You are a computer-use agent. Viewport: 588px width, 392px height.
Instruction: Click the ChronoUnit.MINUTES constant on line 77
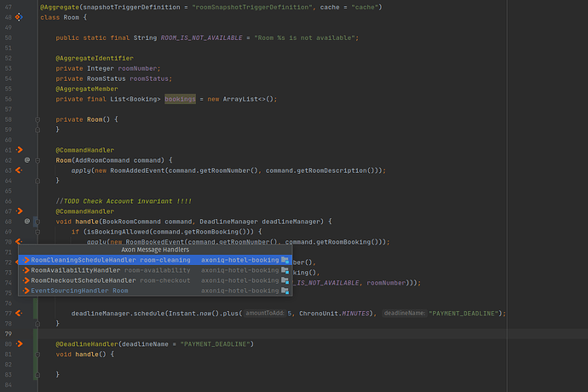(334, 314)
